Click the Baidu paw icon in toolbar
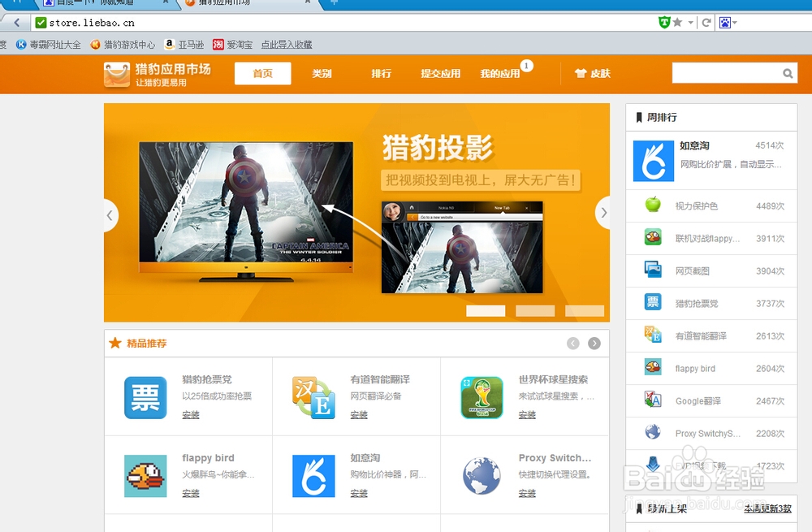This screenshot has height=532, width=812. pyautogui.click(x=725, y=22)
